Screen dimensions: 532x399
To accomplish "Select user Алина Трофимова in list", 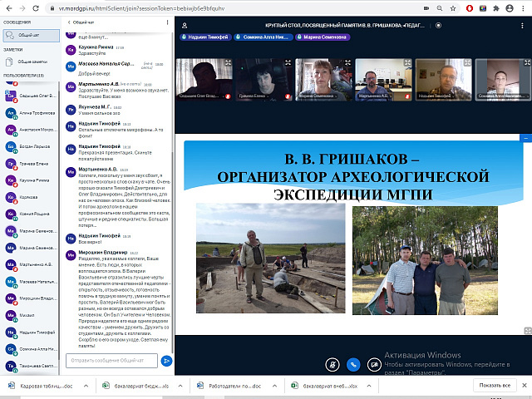I will click(32, 113).
